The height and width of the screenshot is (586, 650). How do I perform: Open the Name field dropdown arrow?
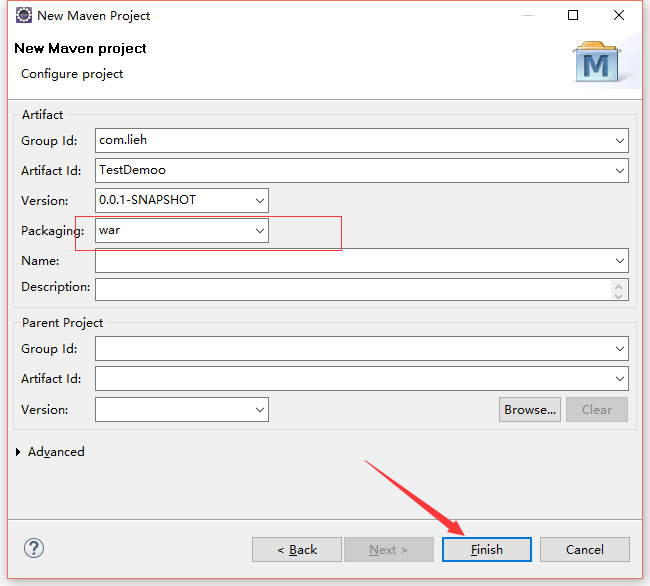[619, 261]
